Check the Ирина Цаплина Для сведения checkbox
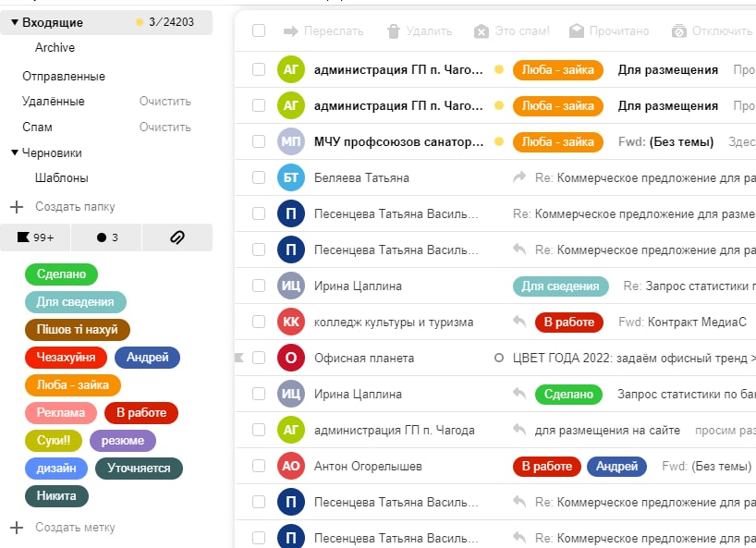Viewport: 756px width, 548px height. click(x=259, y=286)
